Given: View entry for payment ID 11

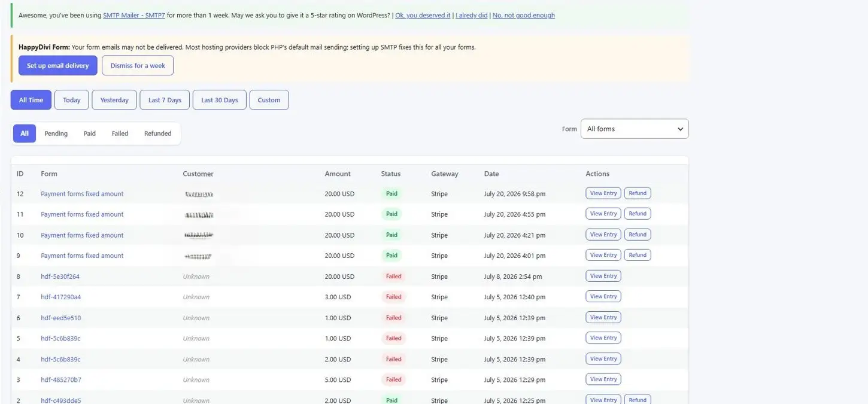Looking at the screenshot, I should [x=603, y=214].
